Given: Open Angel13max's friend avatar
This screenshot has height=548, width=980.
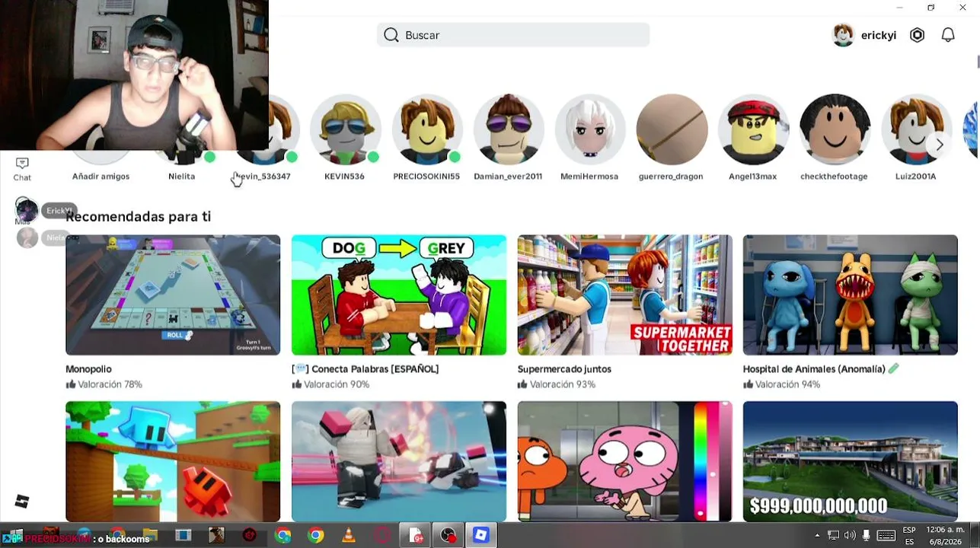Looking at the screenshot, I should [753, 129].
